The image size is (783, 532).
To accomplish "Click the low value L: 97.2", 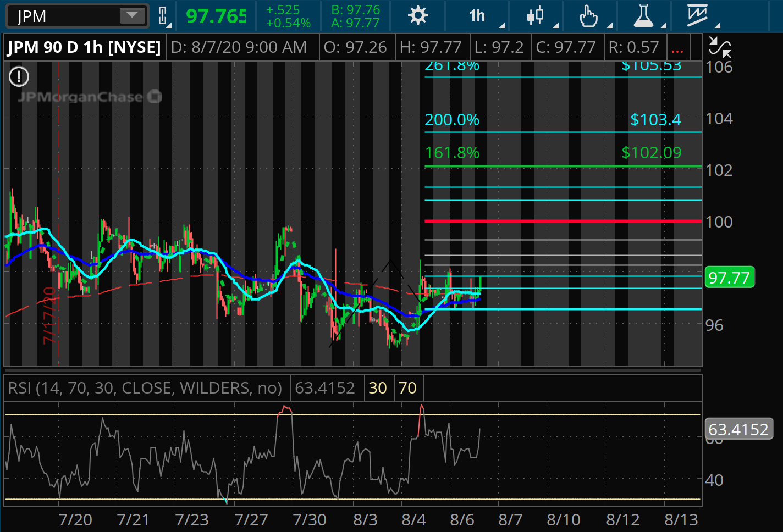I will 499,47.
